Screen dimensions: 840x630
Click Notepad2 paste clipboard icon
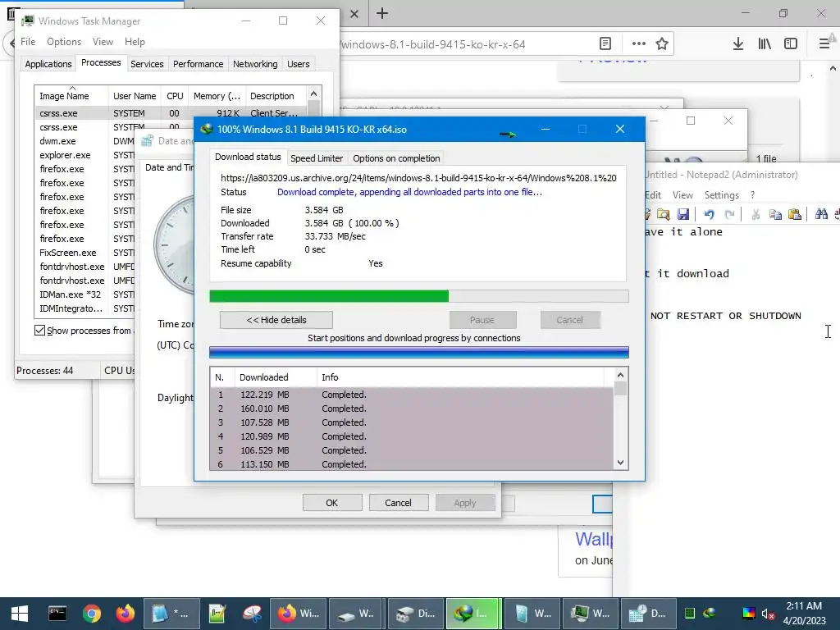pyautogui.click(x=795, y=214)
